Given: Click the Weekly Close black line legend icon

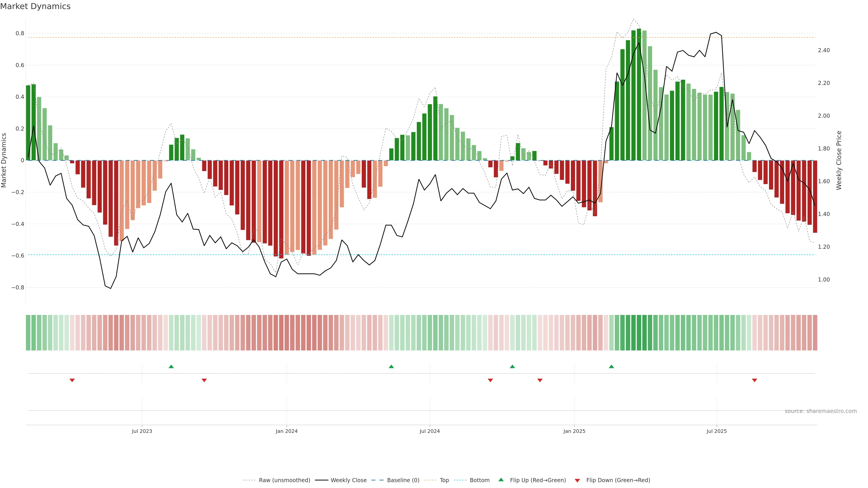Looking at the screenshot, I should click(x=321, y=480).
